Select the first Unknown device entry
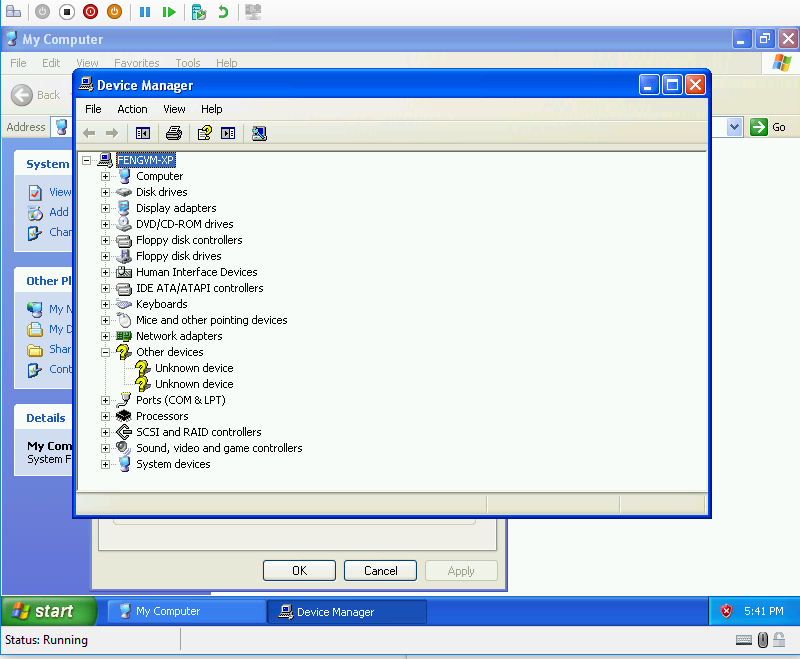 tap(193, 368)
